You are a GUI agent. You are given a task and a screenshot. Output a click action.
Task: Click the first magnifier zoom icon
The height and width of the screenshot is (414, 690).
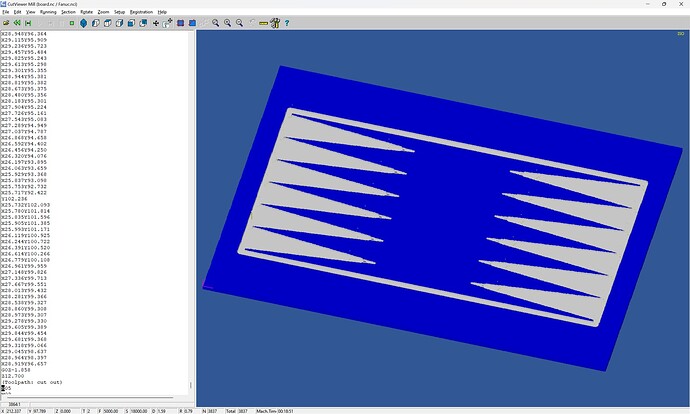click(216, 23)
